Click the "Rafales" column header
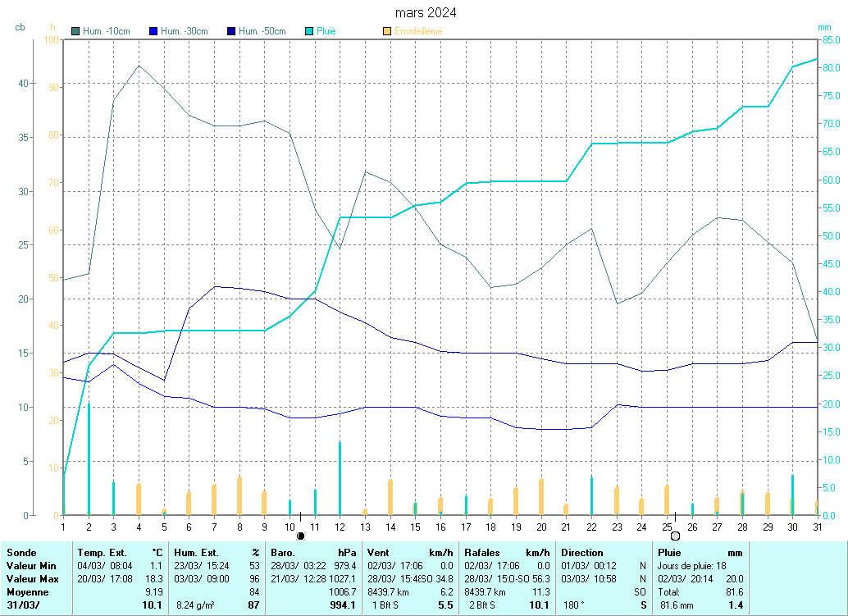This screenshot has width=848, height=616. coord(481,553)
